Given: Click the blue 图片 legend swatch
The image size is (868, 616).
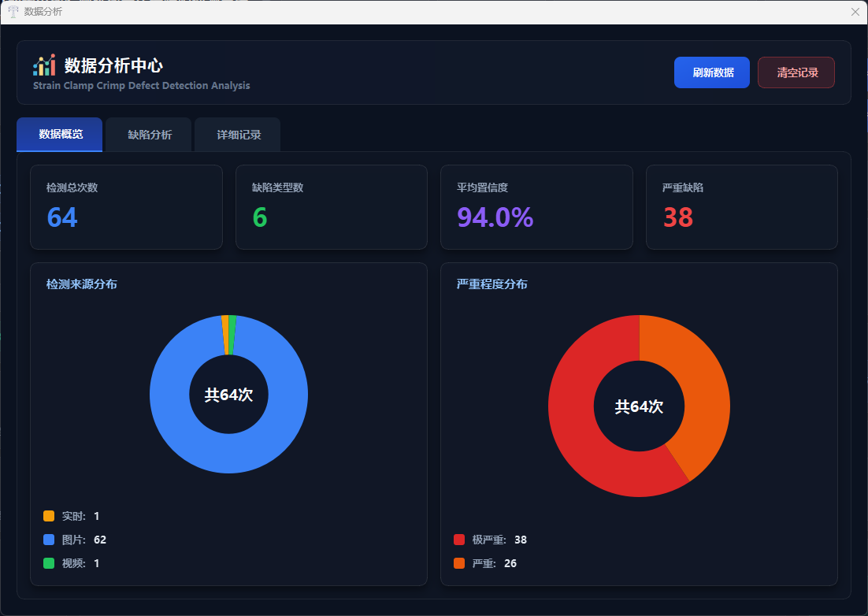Looking at the screenshot, I should pyautogui.click(x=49, y=540).
